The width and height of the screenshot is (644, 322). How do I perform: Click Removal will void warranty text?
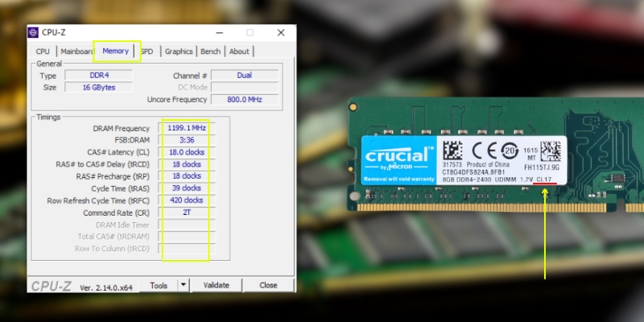(x=398, y=179)
